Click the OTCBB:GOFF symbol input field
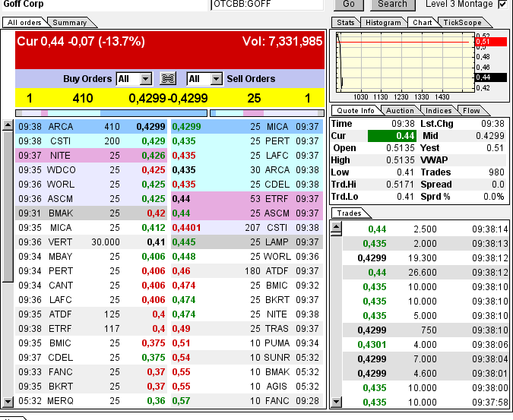 (268, 5)
